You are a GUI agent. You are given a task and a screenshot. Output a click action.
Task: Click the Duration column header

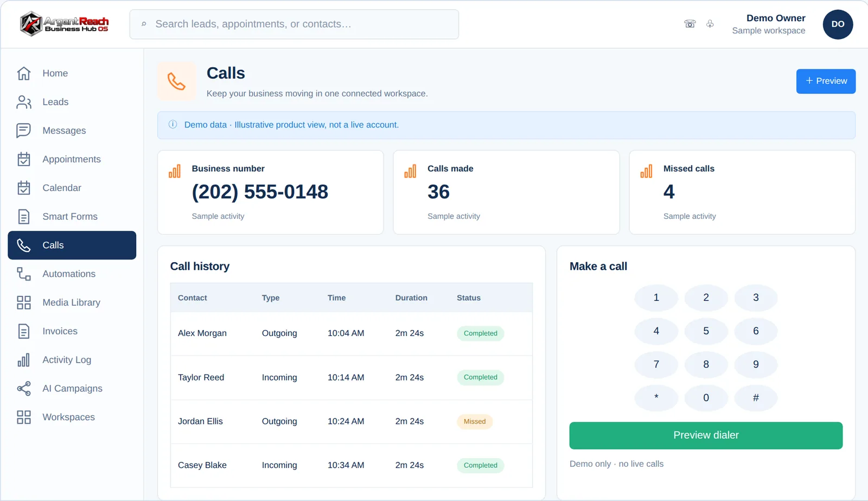pos(411,298)
